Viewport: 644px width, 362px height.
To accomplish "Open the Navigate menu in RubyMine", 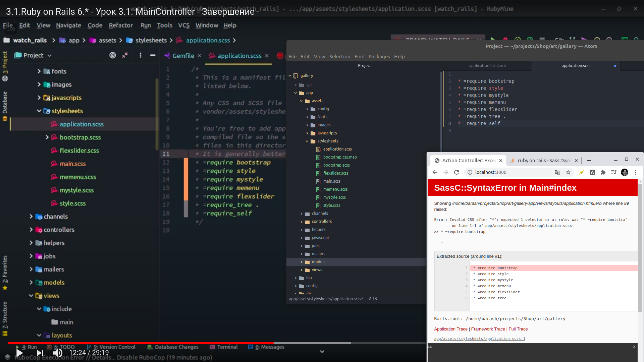I will (68, 25).
